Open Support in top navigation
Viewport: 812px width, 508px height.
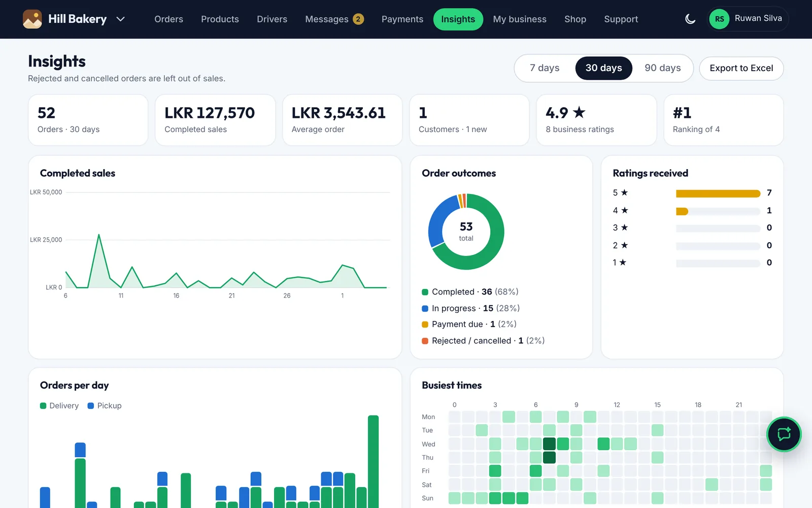[x=621, y=19]
